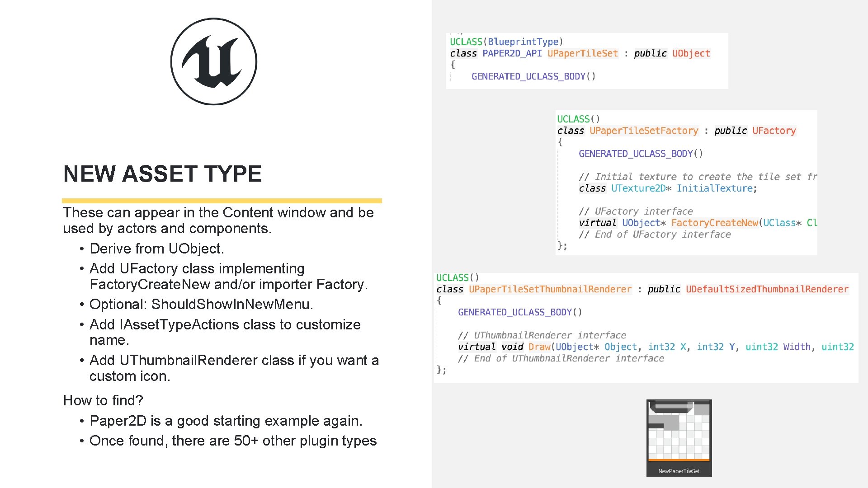Click the NEW ASSET TYPE heading

coord(162,174)
